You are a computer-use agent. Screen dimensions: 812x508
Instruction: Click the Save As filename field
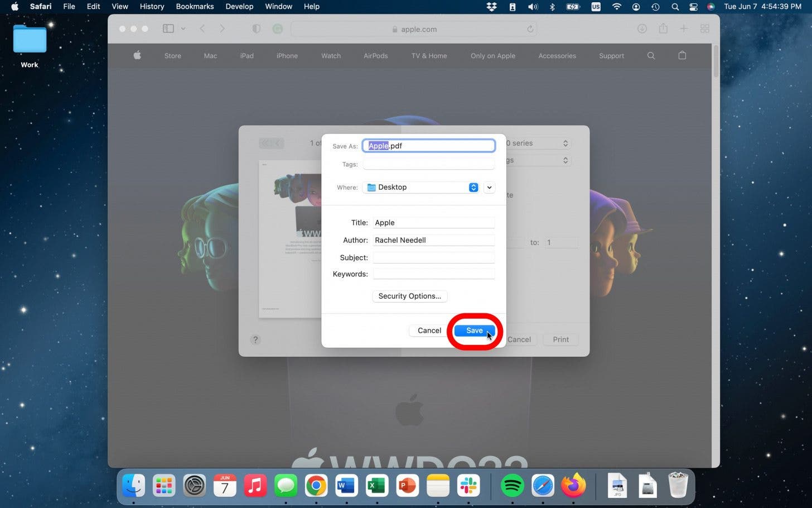429,146
